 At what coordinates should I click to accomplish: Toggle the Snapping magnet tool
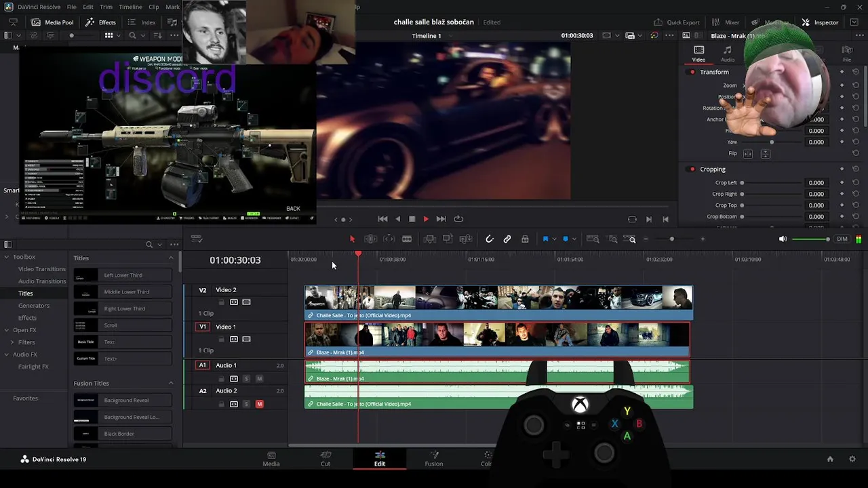489,239
